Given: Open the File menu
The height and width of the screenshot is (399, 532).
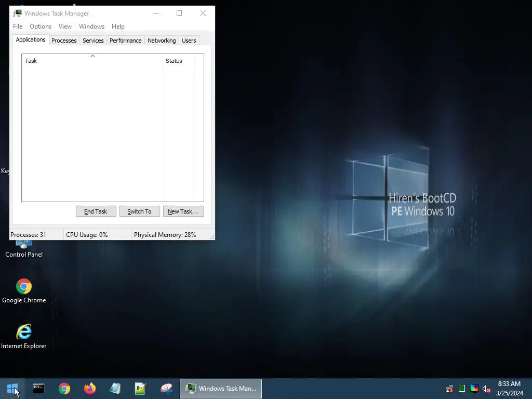Looking at the screenshot, I should pyautogui.click(x=18, y=26).
